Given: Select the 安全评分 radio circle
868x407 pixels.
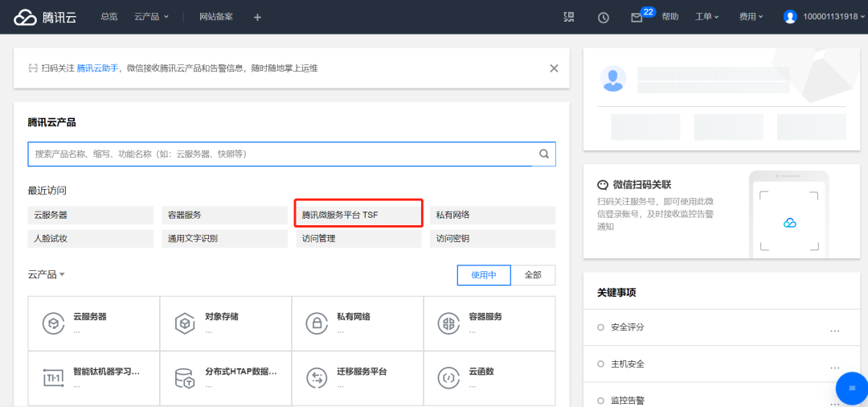Looking at the screenshot, I should (600, 327).
